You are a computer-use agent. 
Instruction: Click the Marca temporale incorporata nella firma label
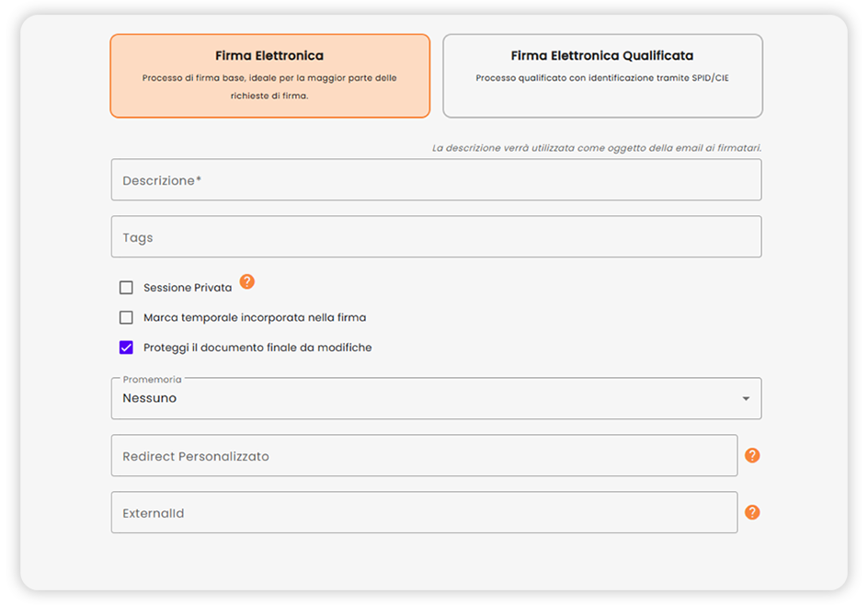(x=255, y=318)
